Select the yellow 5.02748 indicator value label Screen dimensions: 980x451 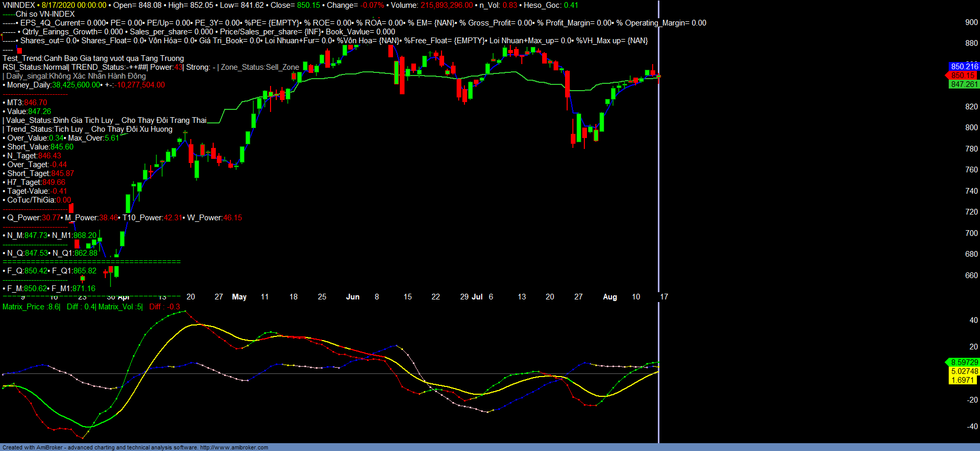point(964,371)
